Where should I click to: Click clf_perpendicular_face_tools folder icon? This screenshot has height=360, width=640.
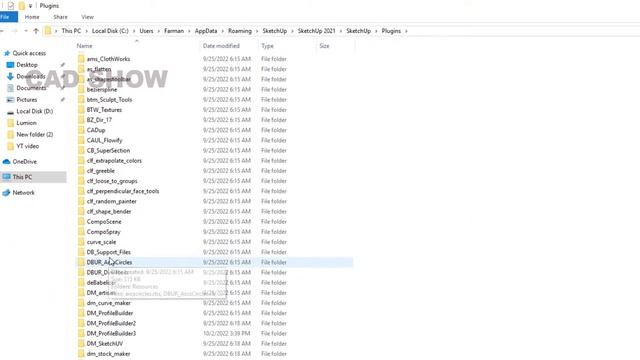tap(81, 191)
